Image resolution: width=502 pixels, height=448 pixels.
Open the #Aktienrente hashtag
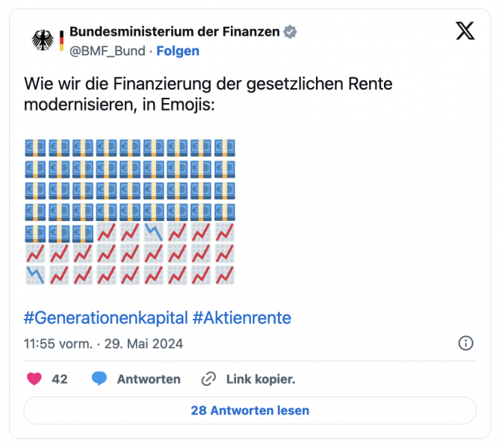click(x=242, y=318)
